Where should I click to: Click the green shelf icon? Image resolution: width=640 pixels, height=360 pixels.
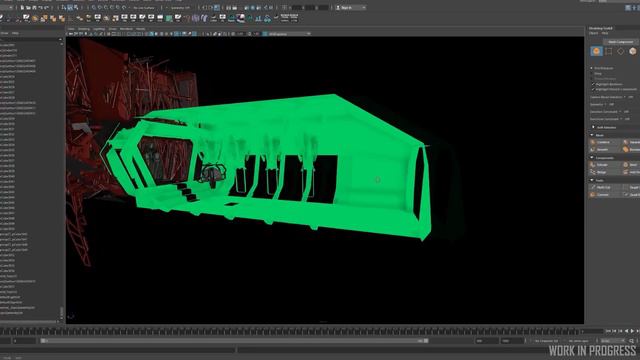169,18
